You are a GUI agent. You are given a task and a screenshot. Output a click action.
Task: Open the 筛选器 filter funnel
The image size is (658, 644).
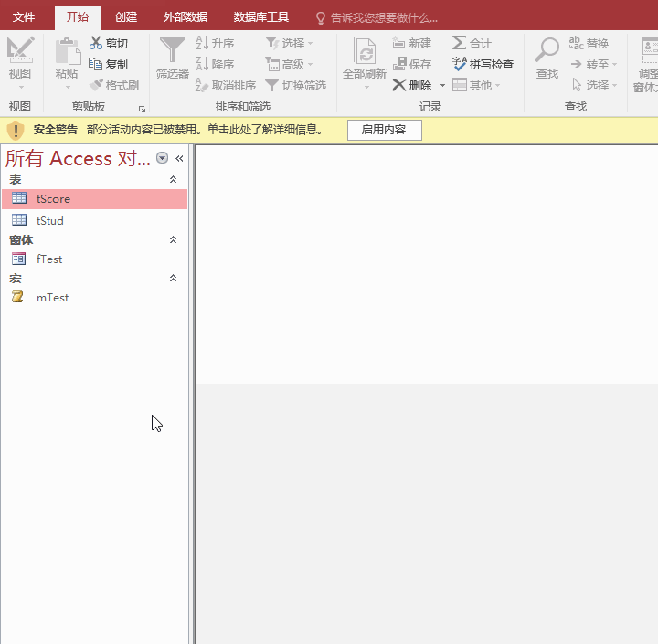pyautogui.click(x=172, y=58)
